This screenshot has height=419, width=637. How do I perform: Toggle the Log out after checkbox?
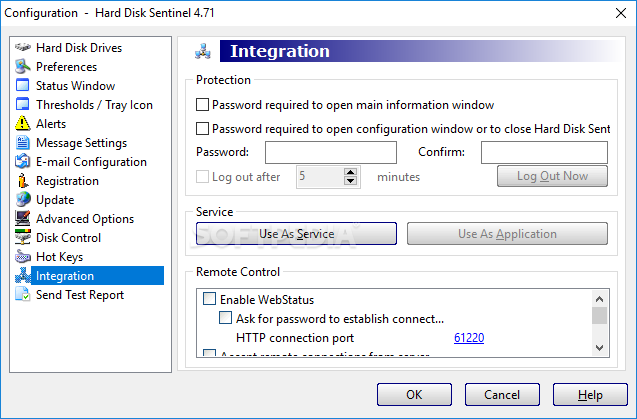[x=202, y=176]
